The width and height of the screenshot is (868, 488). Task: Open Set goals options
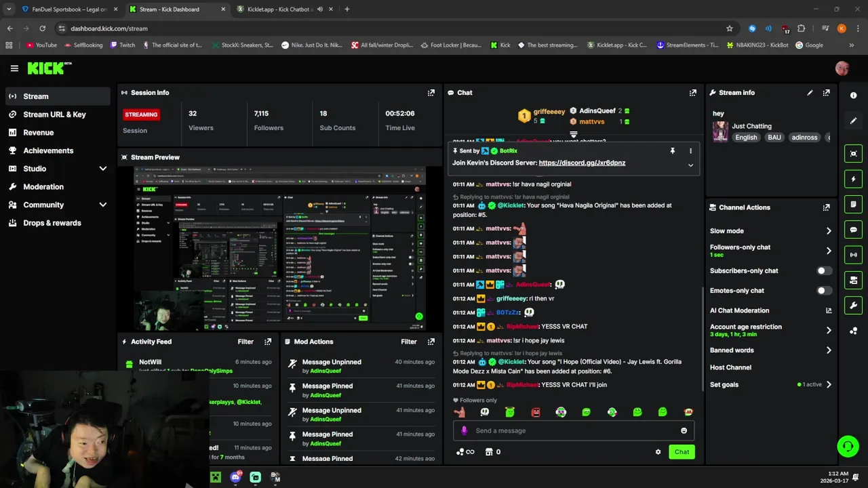(771, 384)
